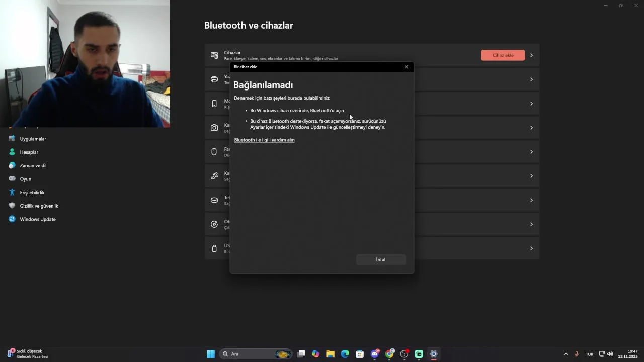The image size is (644, 362).
Task: Expand the chevron on the touchpad row
Action: click(x=531, y=200)
